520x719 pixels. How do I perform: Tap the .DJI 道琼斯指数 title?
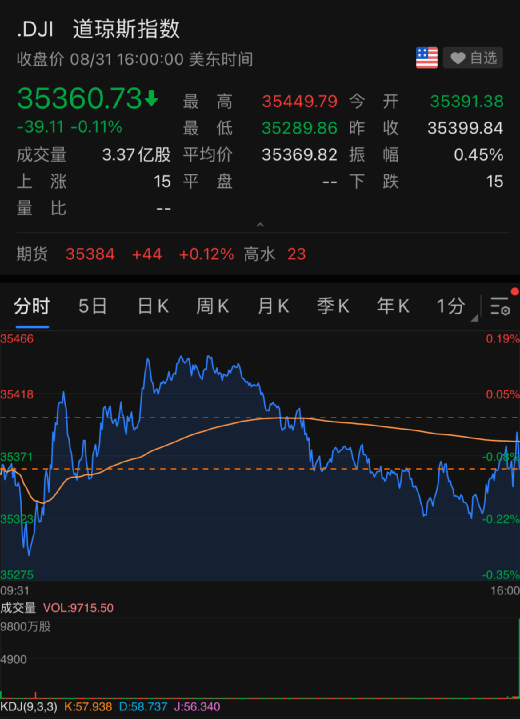click(x=98, y=29)
